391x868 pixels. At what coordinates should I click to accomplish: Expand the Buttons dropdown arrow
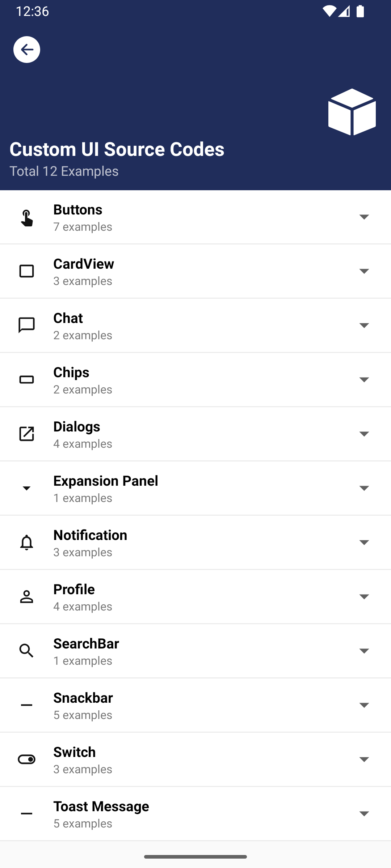(364, 217)
